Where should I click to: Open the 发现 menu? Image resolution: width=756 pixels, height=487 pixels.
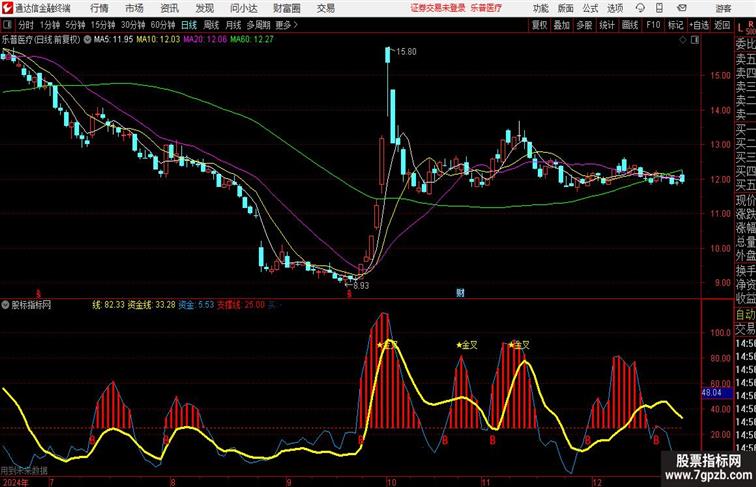pos(204,8)
